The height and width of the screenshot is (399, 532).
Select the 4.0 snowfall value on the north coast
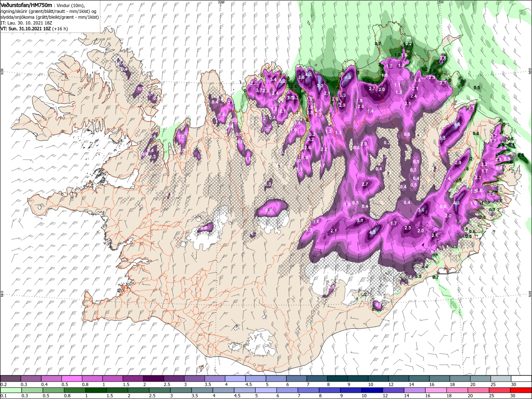[x=348, y=77]
